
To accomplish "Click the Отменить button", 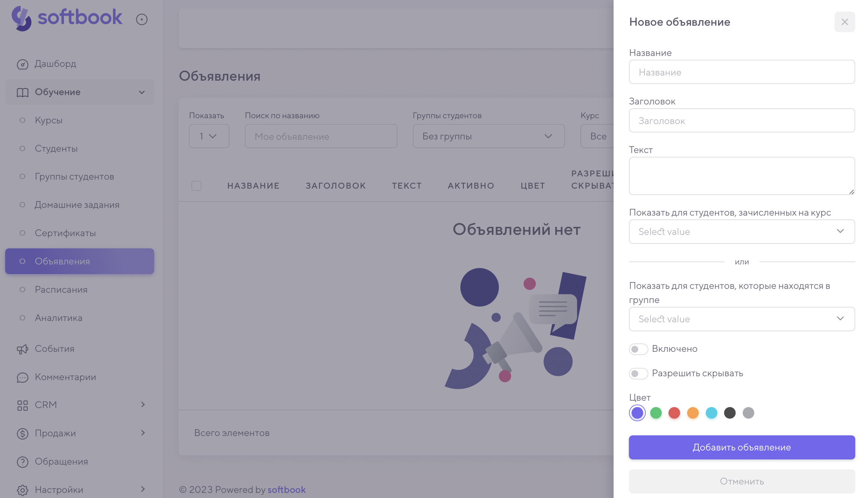I will [741, 481].
